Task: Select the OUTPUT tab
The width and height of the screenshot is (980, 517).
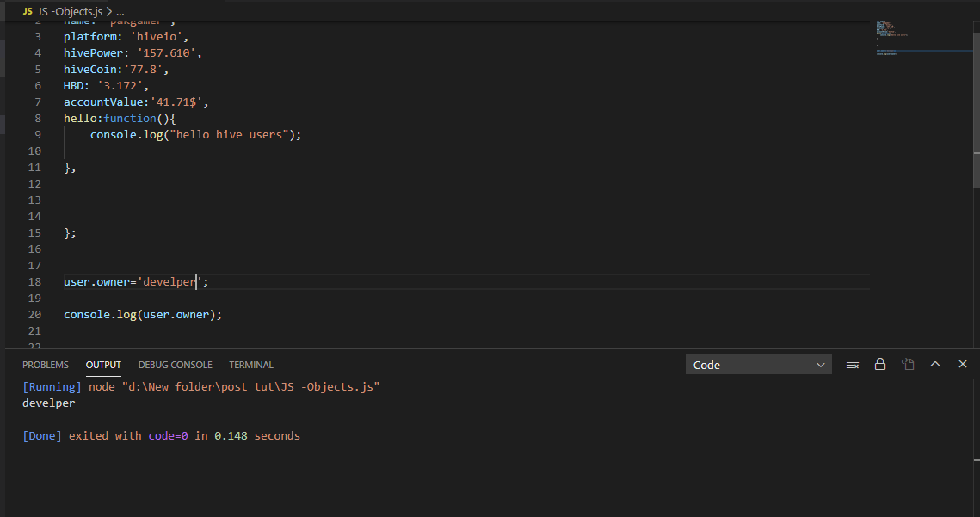Action: coord(103,365)
